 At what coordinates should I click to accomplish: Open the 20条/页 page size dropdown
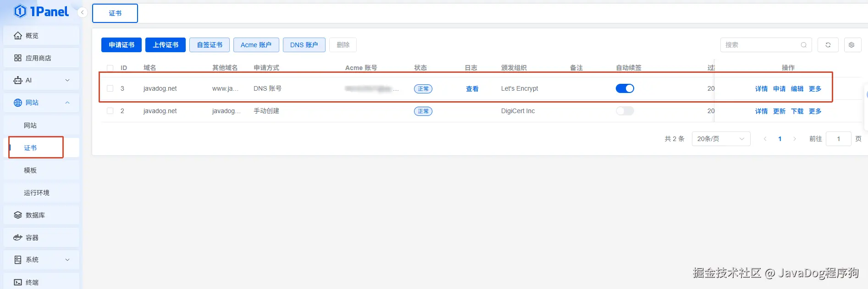point(721,139)
